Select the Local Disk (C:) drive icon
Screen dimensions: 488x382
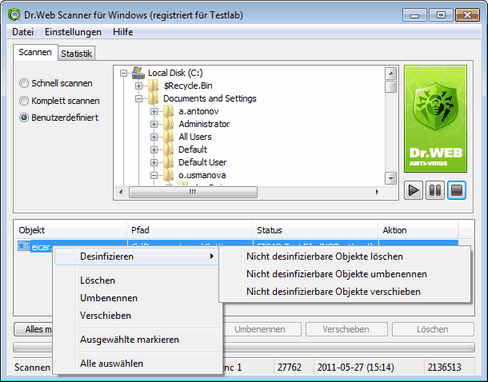(x=138, y=73)
